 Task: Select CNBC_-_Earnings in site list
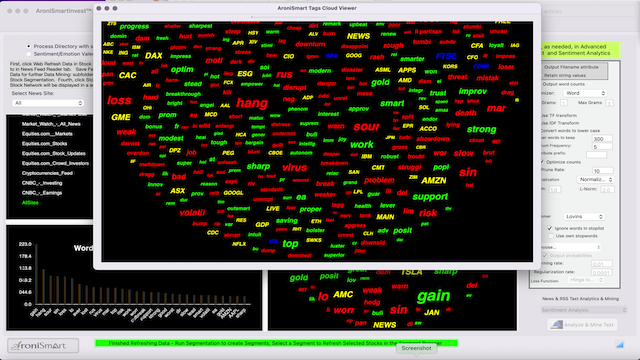[x=42, y=193]
